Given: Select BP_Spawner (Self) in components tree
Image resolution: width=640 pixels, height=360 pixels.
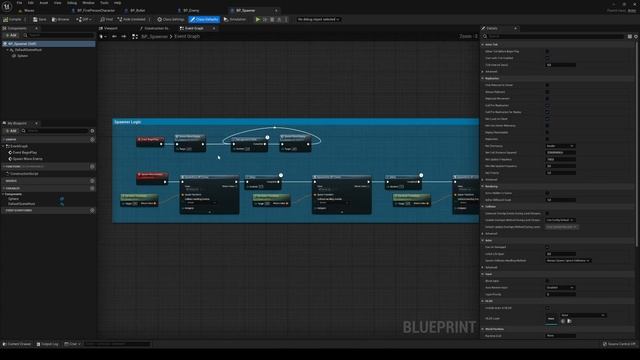Looking at the screenshot, I should pos(48,44).
